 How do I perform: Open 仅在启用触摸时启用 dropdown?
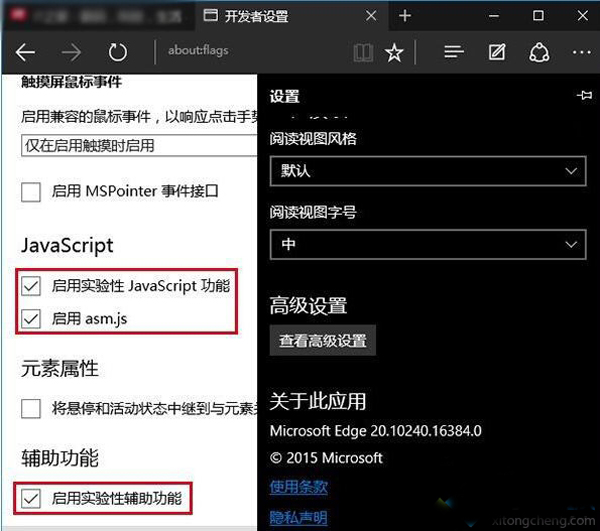[x=139, y=145]
